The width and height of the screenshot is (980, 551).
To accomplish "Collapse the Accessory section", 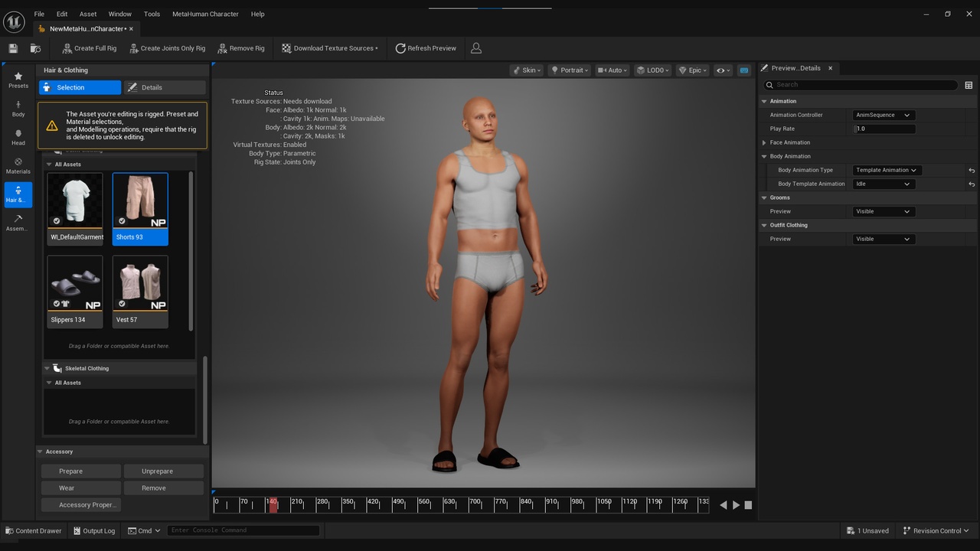I will tap(41, 452).
